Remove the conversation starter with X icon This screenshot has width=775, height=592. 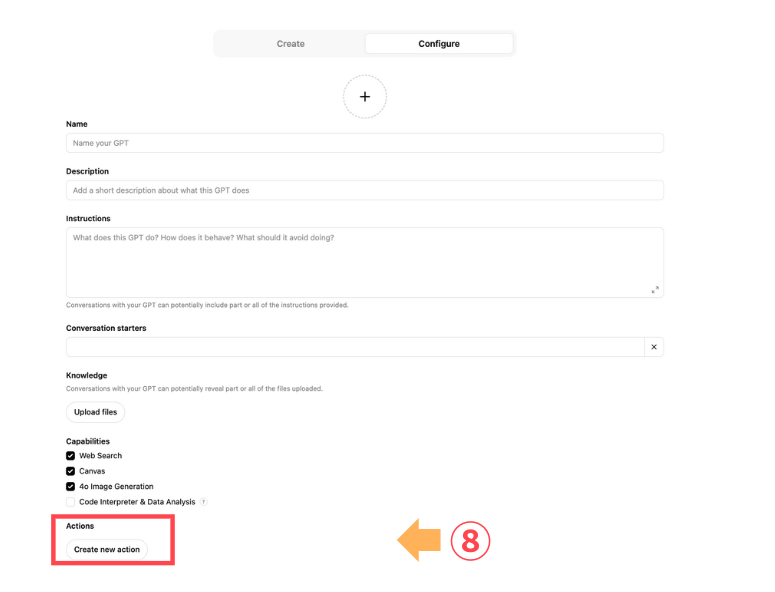tap(654, 347)
